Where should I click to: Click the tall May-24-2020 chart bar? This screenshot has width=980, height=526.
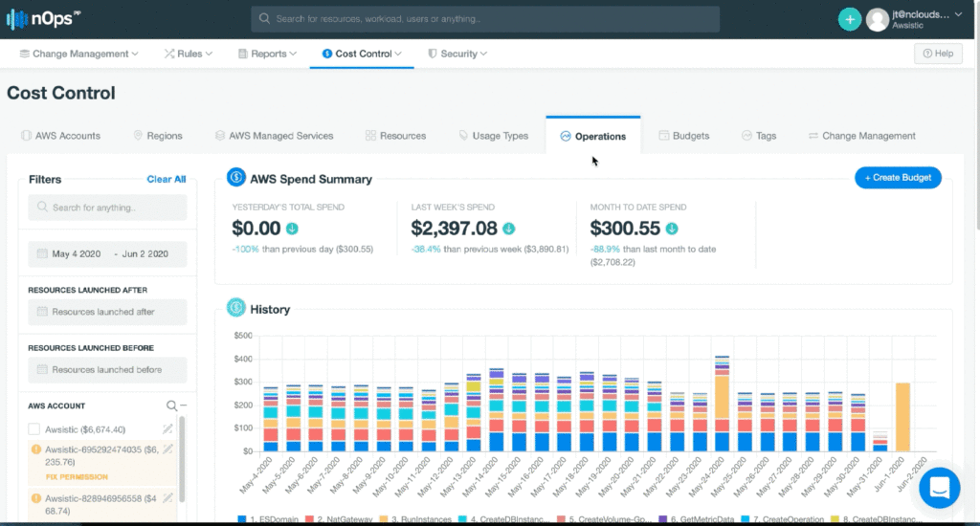(722, 404)
